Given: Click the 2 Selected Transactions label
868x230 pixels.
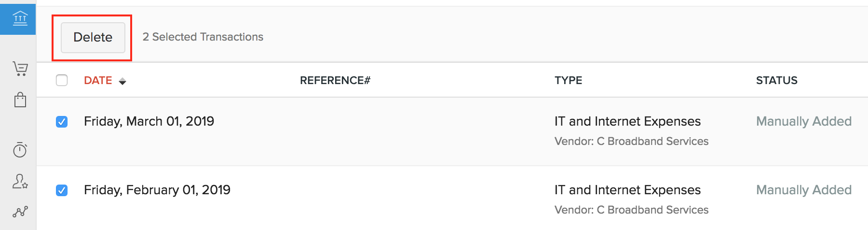Looking at the screenshot, I should click(203, 37).
